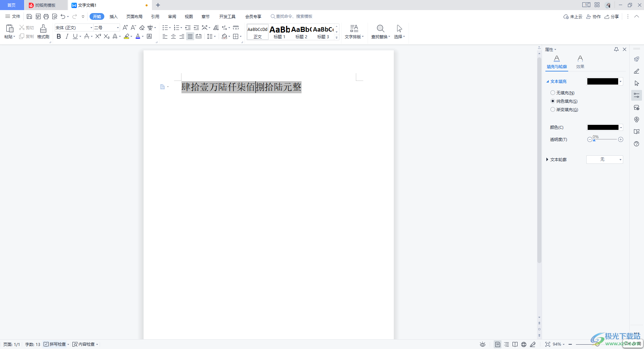Apply distributed alignment
The width and height of the screenshot is (644, 349).
199,36
